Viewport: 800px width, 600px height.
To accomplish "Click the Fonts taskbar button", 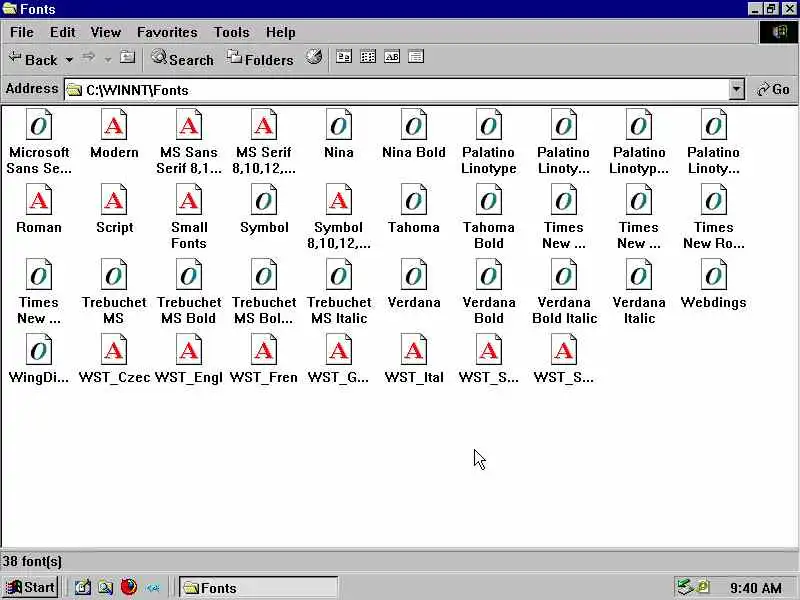I will click(259, 588).
